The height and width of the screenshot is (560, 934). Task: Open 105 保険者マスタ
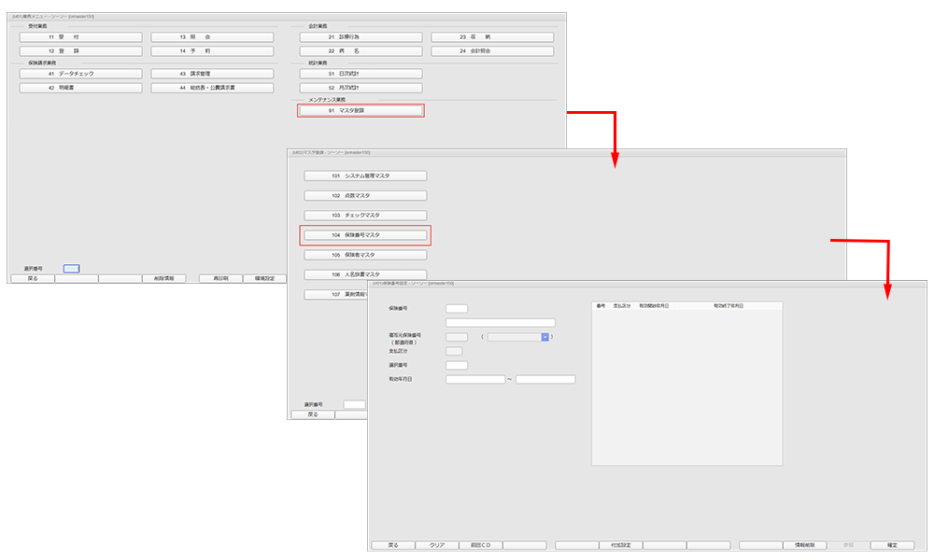pos(365,255)
